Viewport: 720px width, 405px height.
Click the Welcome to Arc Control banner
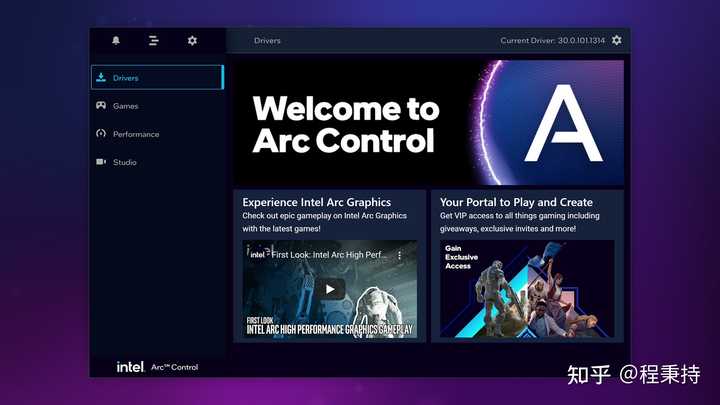tap(429, 123)
